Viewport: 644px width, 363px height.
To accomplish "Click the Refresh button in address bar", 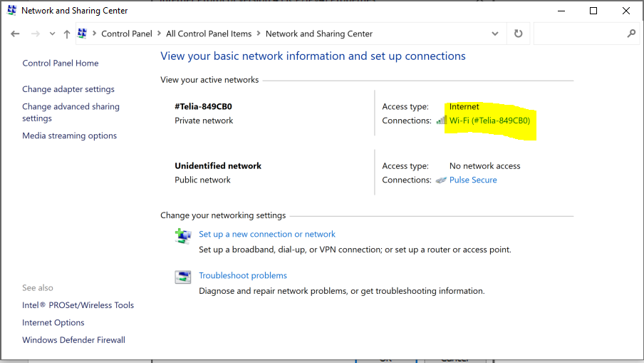I will [x=518, y=34].
